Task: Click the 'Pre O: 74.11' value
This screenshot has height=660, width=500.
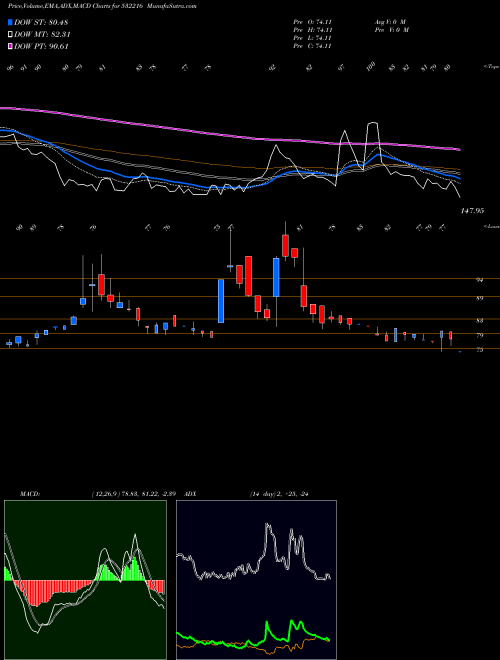Action: click(x=313, y=22)
